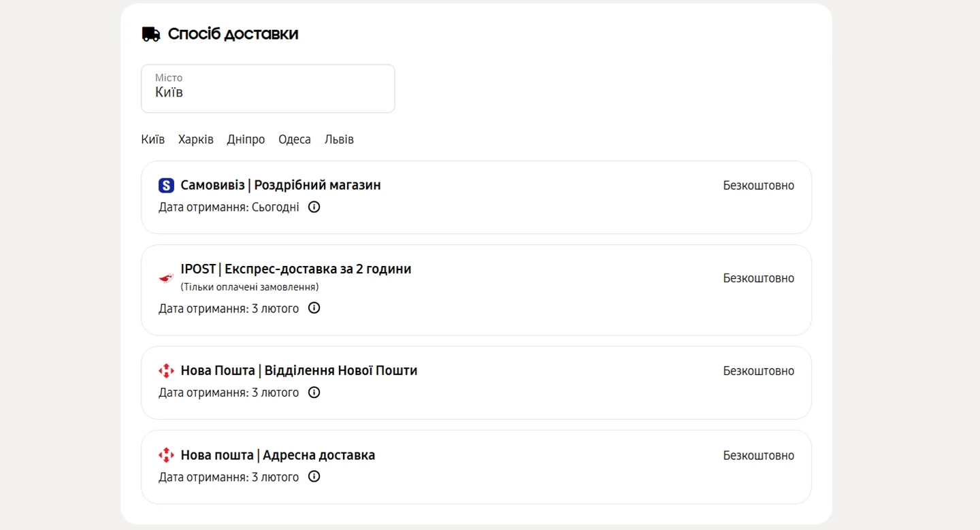Choose Нова пошта | Адресна доставка option
The height and width of the screenshot is (530, 980).
278,455
